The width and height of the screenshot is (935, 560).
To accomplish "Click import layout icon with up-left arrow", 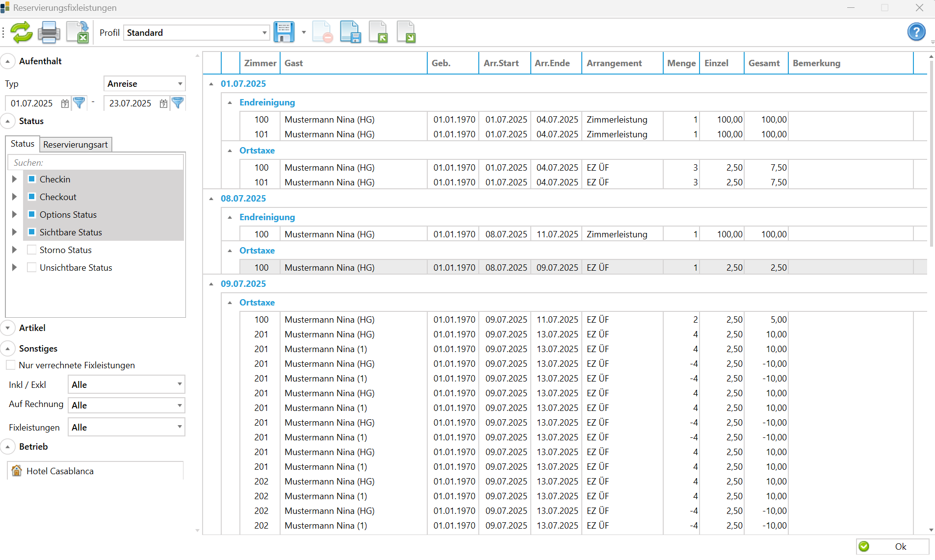I will coord(378,32).
